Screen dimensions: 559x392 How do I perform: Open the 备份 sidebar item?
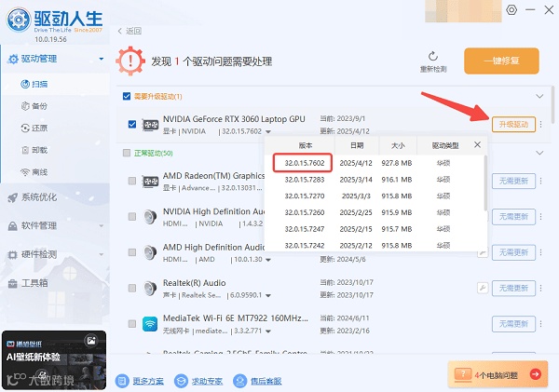[34, 106]
